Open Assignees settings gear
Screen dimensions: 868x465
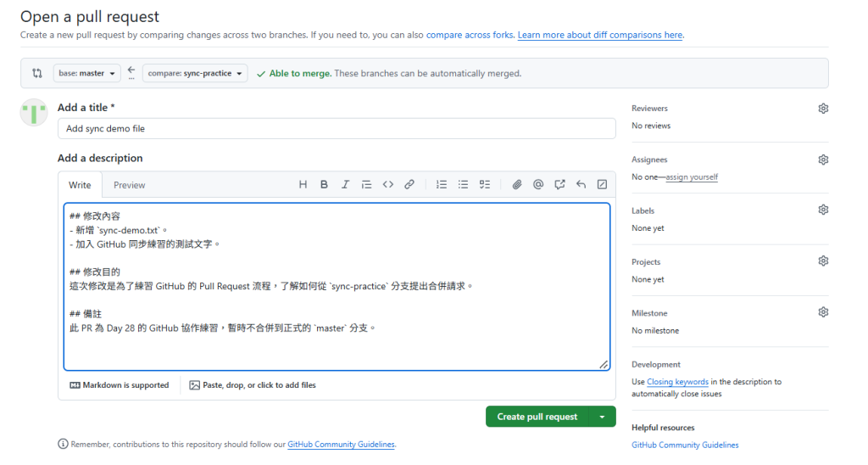(x=823, y=160)
